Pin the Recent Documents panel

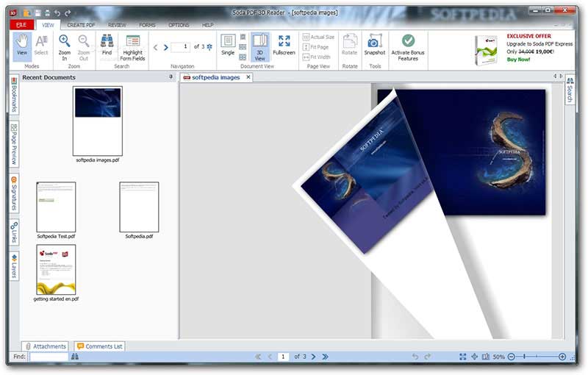(x=171, y=77)
